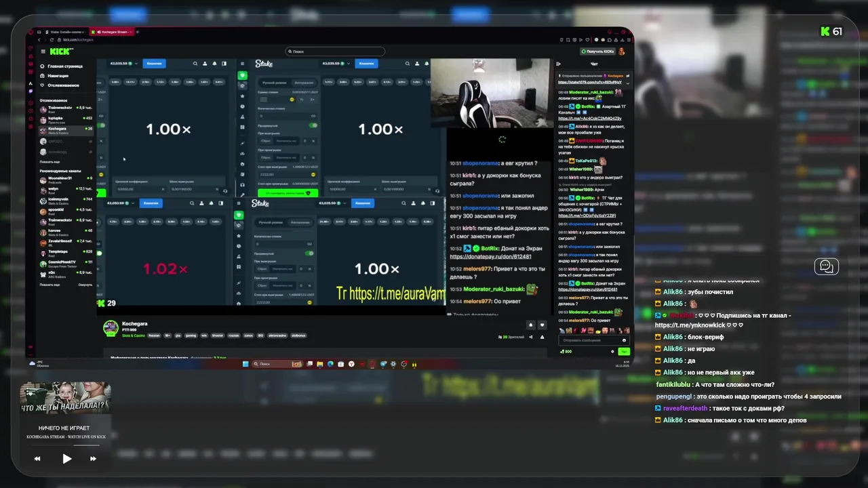Open the Moonshiner31 recommended channel
Screen dimensions: 868x488
66,179
